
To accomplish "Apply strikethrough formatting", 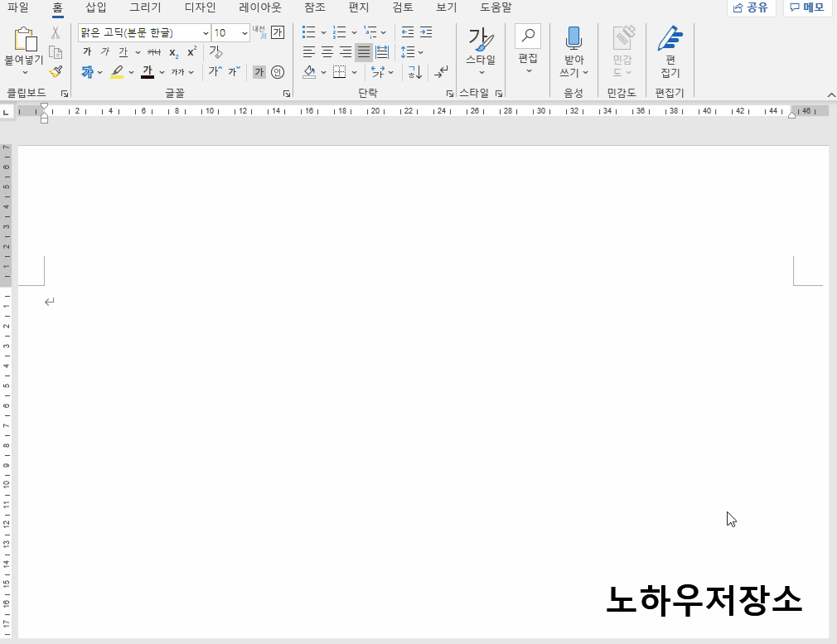I will 154,51.
